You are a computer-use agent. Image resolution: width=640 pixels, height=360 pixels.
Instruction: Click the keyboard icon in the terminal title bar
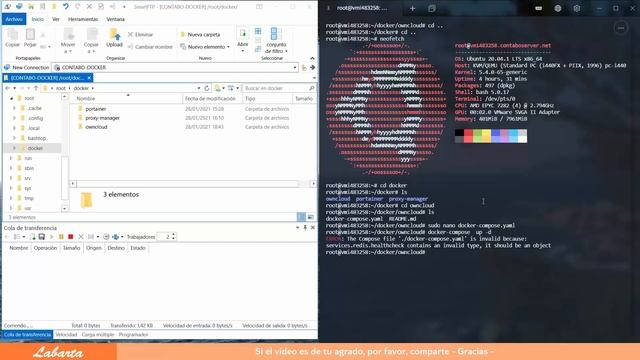click(539, 8)
